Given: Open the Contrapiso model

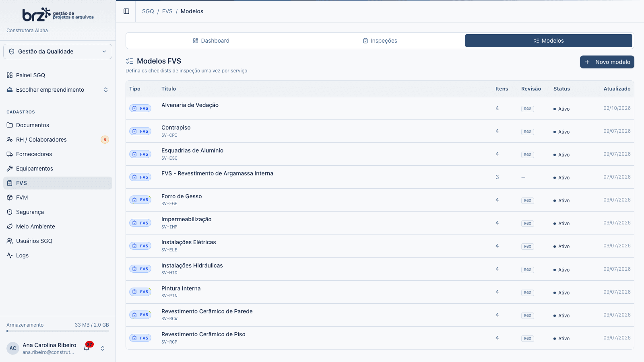Looking at the screenshot, I should pyautogui.click(x=380, y=131).
